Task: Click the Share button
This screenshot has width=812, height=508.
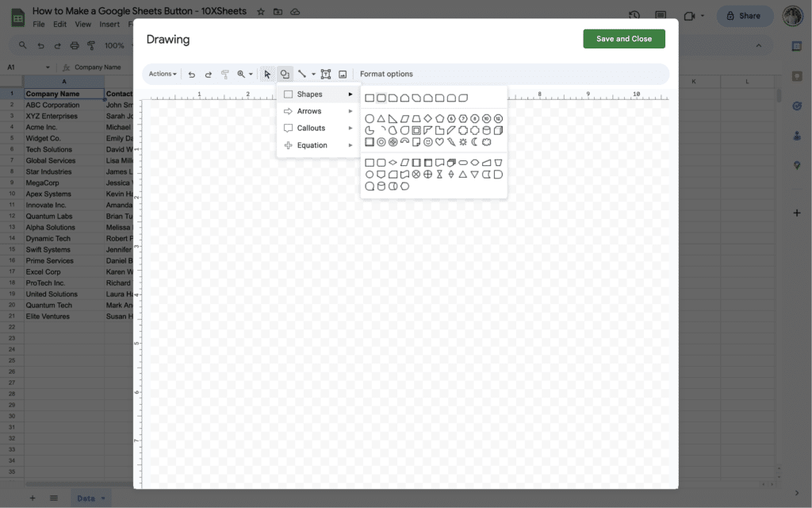Action: 744,16
